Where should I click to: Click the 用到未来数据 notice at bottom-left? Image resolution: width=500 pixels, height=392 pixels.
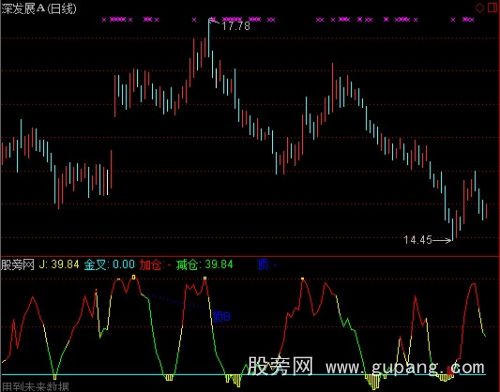(35, 387)
